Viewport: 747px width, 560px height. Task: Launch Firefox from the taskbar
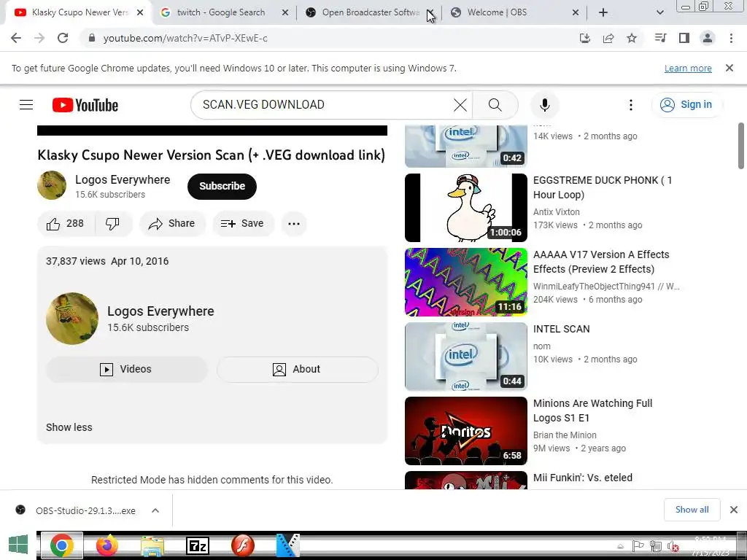click(107, 545)
